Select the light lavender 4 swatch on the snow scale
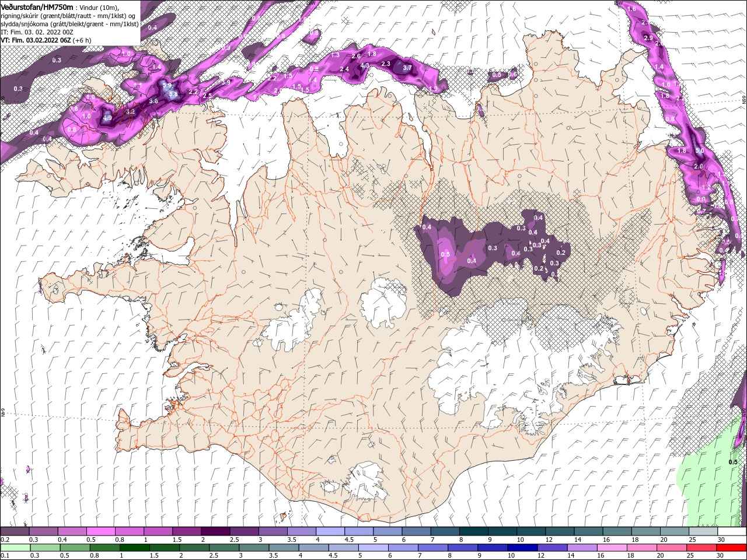The image size is (747, 560). (x=330, y=531)
